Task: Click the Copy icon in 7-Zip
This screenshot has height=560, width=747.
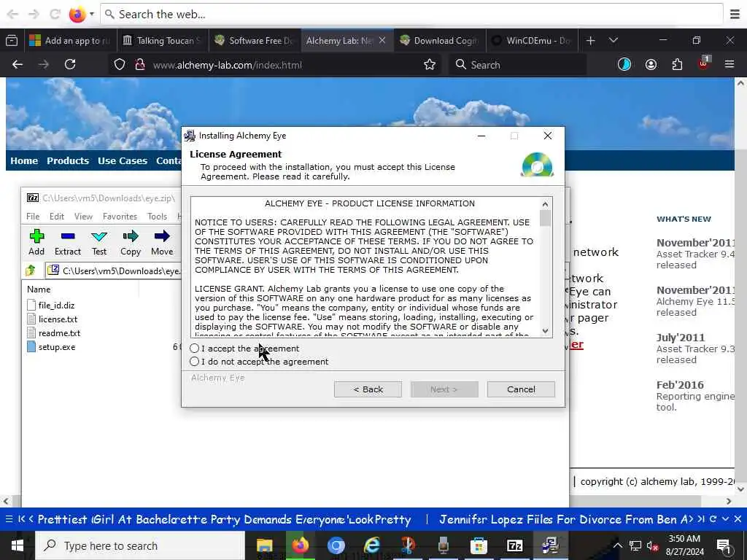Action: click(x=131, y=242)
